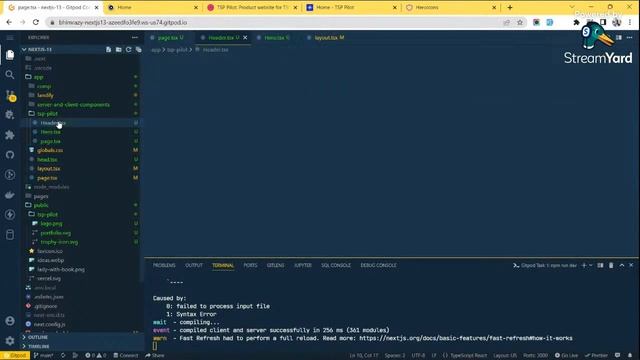This screenshot has height=360, width=640.
Task: Click Go Live in the status bar
Action: click(567, 356)
